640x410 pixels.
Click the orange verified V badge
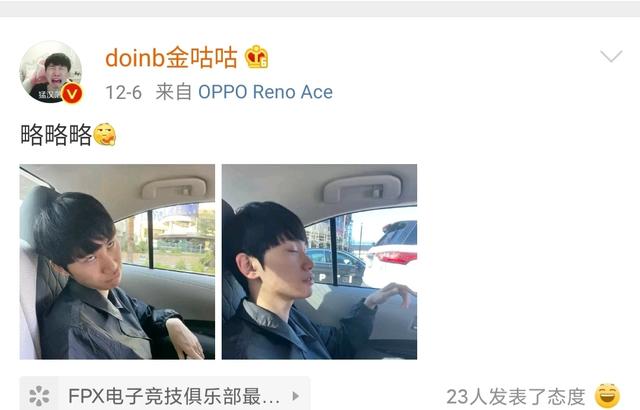point(72,93)
